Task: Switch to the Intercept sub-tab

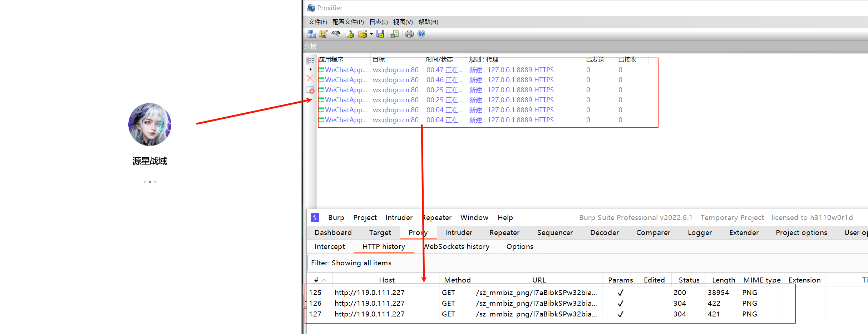Action: [x=330, y=246]
